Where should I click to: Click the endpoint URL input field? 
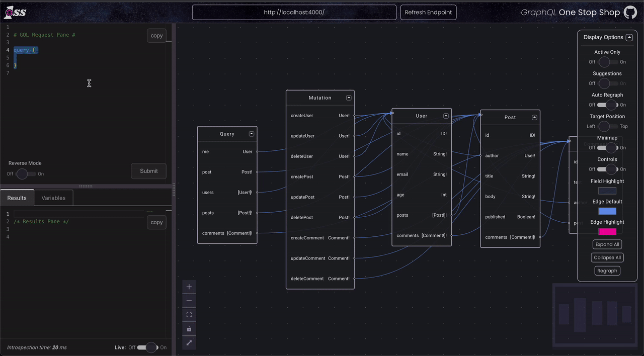pyautogui.click(x=294, y=13)
